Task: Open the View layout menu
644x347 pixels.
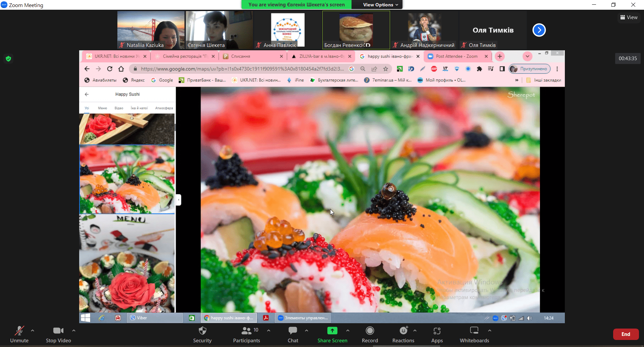Action: click(x=629, y=17)
